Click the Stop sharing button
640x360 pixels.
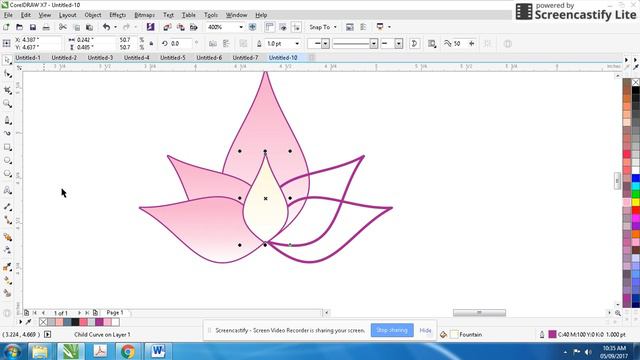(392, 330)
